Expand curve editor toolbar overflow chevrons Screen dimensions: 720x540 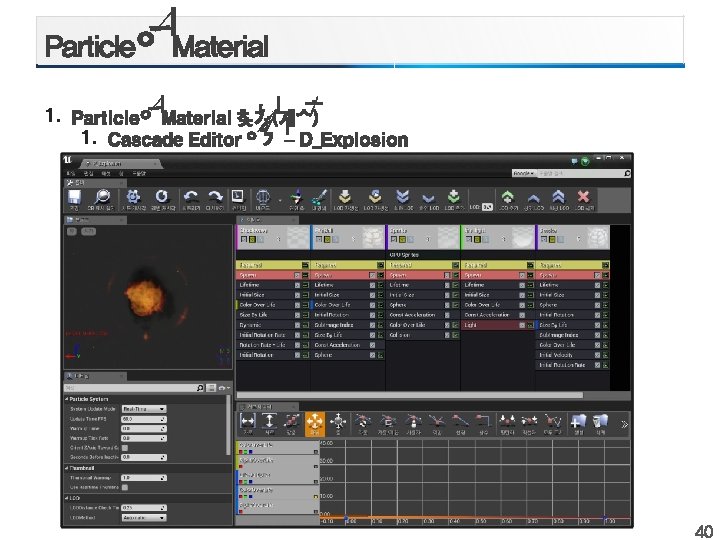[624, 424]
